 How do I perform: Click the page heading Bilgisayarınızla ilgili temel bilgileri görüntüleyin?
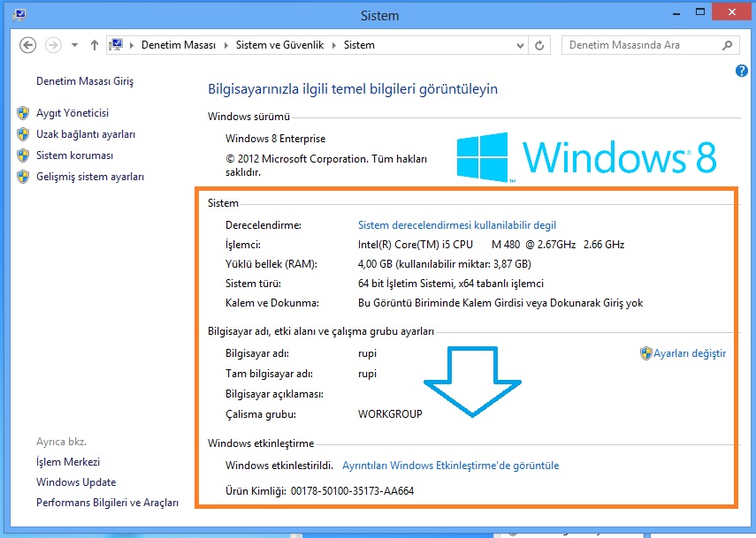[353, 89]
